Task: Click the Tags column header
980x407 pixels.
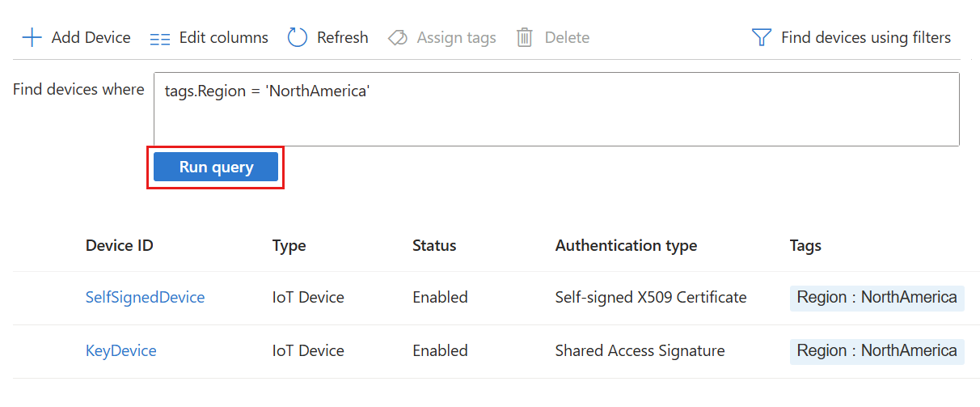Action: (805, 245)
